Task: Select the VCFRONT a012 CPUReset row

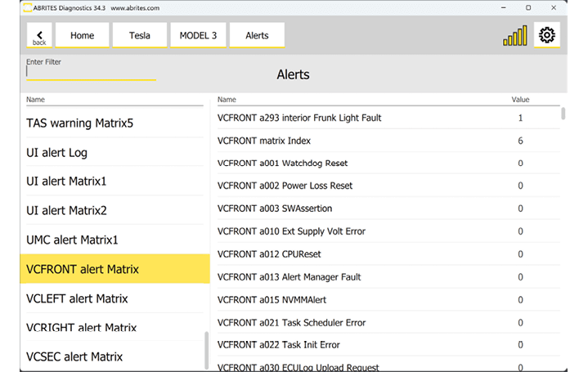Action: (269, 254)
